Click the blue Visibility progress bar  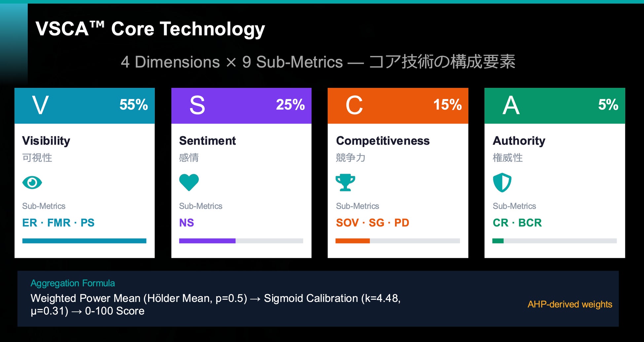[84, 241]
